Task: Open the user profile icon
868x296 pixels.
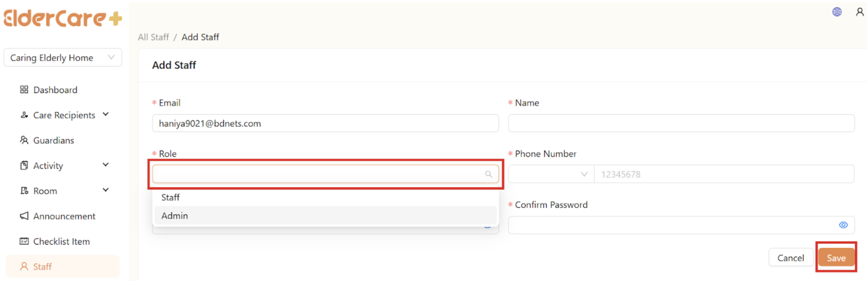Action: coord(859,12)
